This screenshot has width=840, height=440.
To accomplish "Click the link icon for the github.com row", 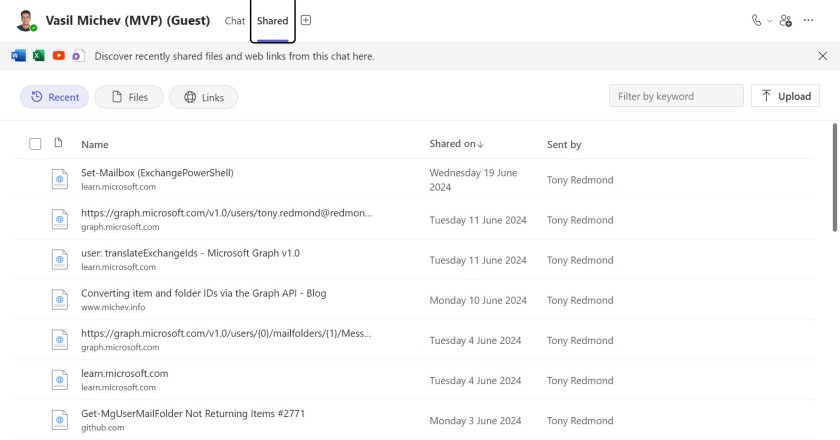I will (x=60, y=420).
